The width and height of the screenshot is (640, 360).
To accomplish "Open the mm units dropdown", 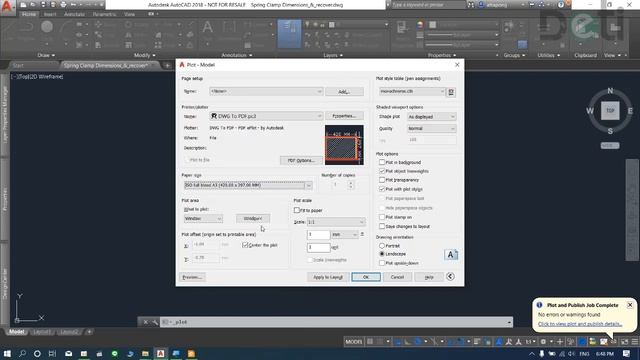I will (x=344, y=235).
